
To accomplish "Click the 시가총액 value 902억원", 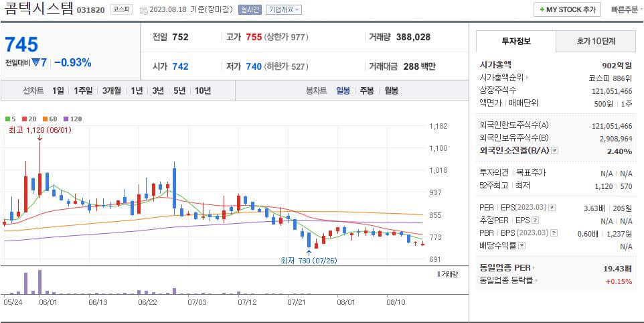I will 617,66.
